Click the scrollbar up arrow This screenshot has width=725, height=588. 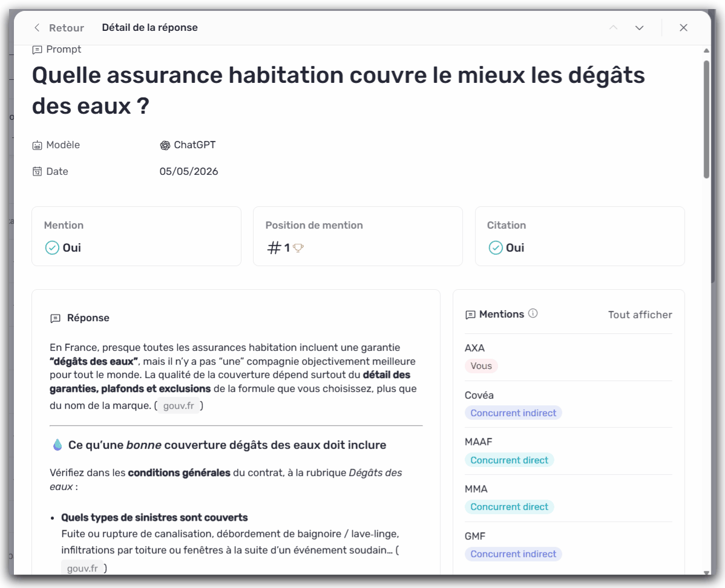(x=706, y=50)
